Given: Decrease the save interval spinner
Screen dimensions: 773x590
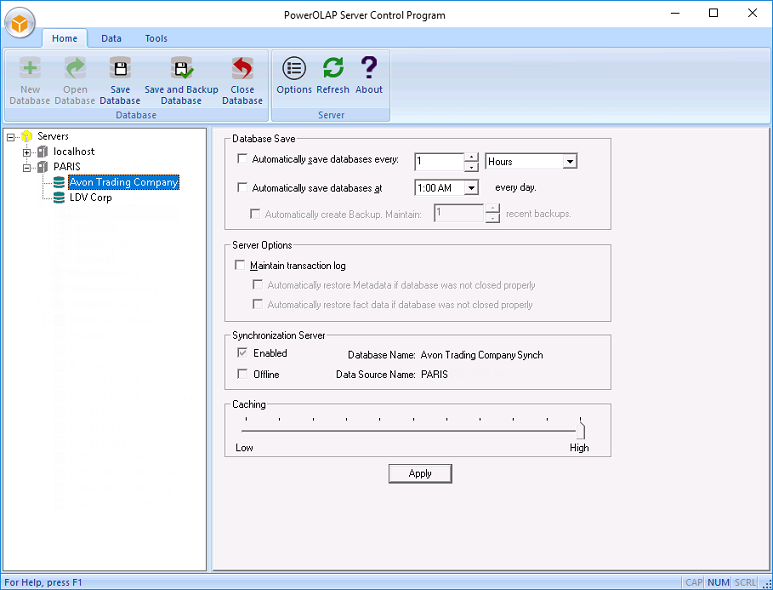Looking at the screenshot, I should click(471, 166).
